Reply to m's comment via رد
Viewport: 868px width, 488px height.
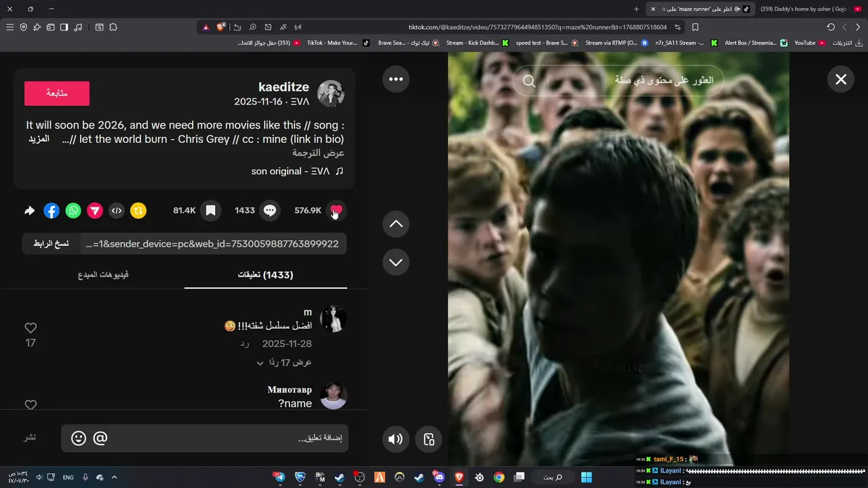[245, 344]
